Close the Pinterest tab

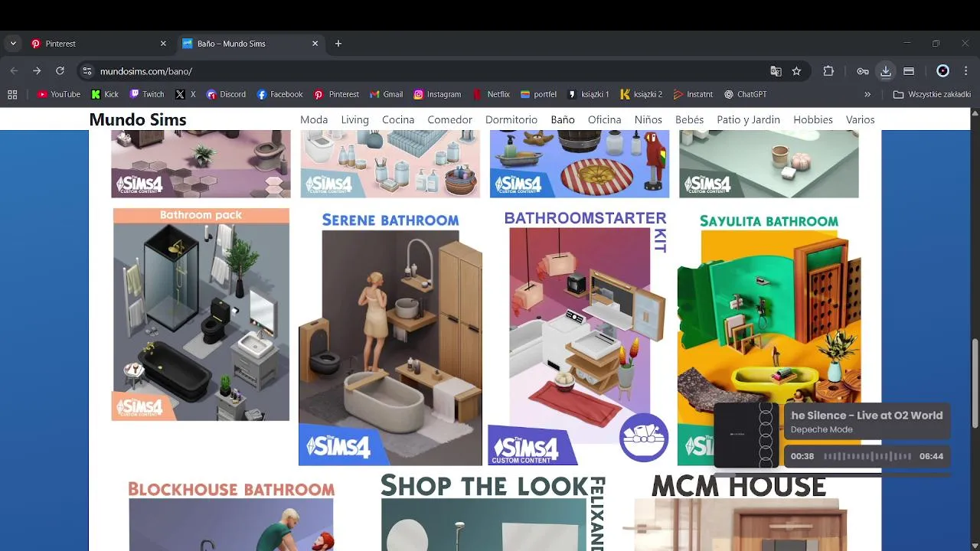coord(162,44)
